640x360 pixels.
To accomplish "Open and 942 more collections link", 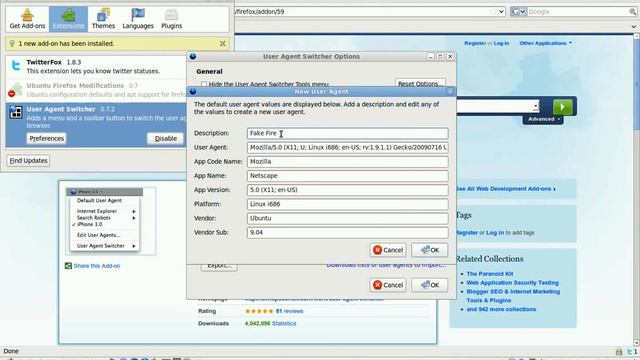I will [501, 309].
